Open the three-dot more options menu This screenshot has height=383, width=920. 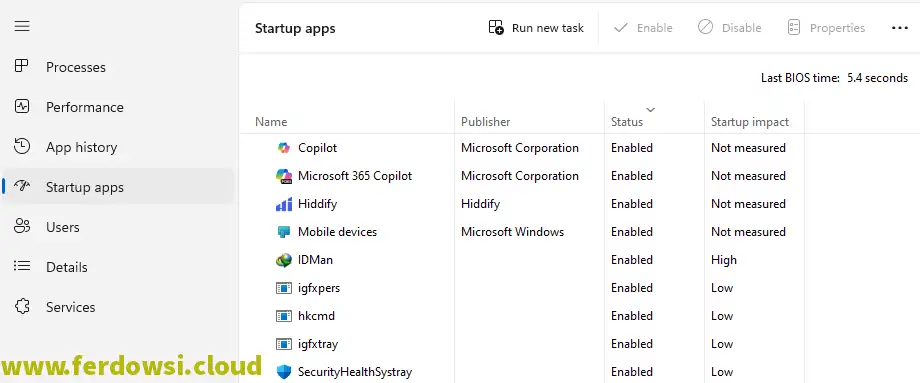[899, 28]
